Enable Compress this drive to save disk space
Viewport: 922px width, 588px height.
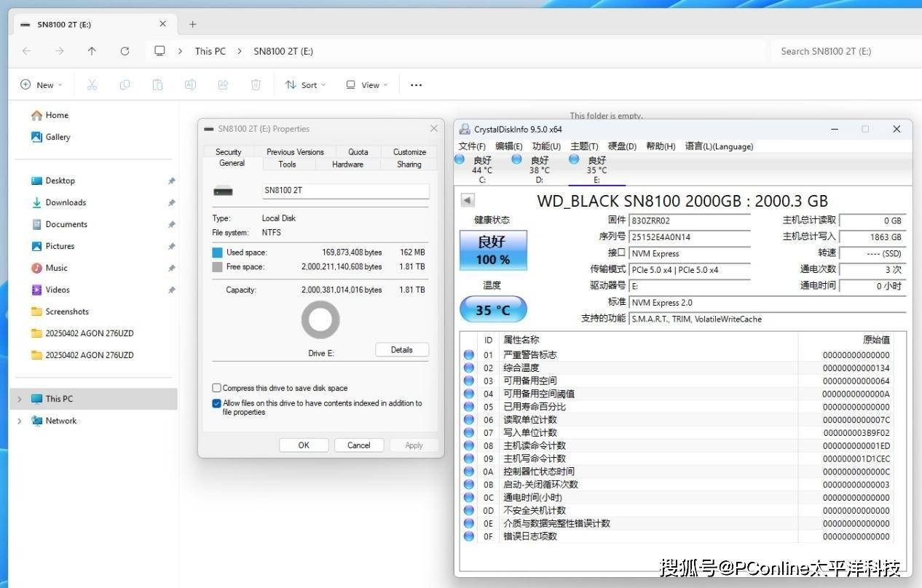point(216,388)
